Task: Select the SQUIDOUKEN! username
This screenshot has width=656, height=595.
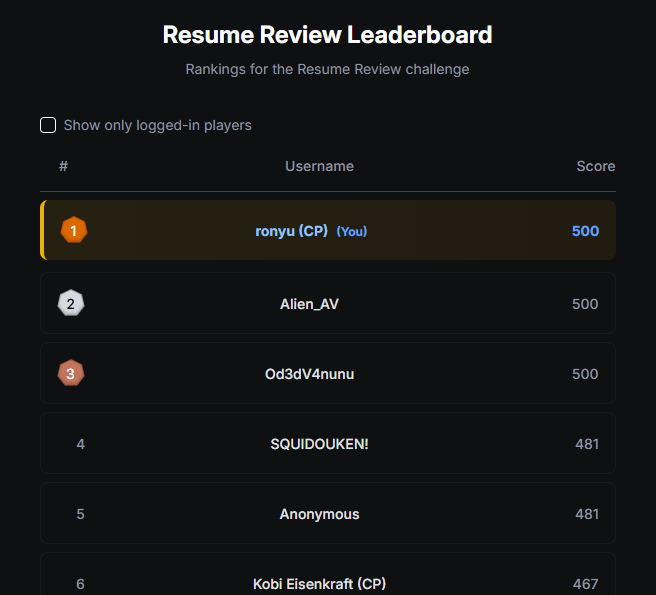Action: point(319,444)
